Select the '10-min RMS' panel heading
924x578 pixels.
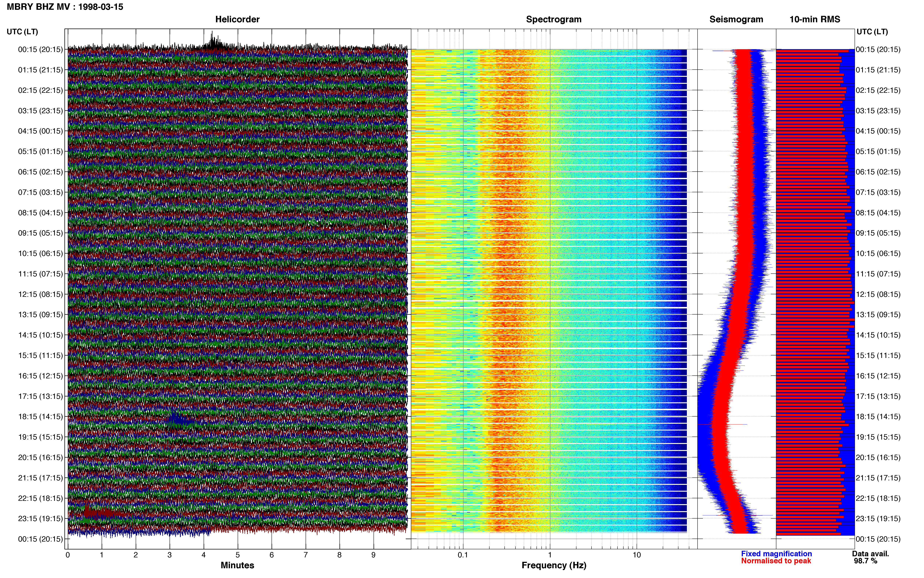(x=815, y=20)
